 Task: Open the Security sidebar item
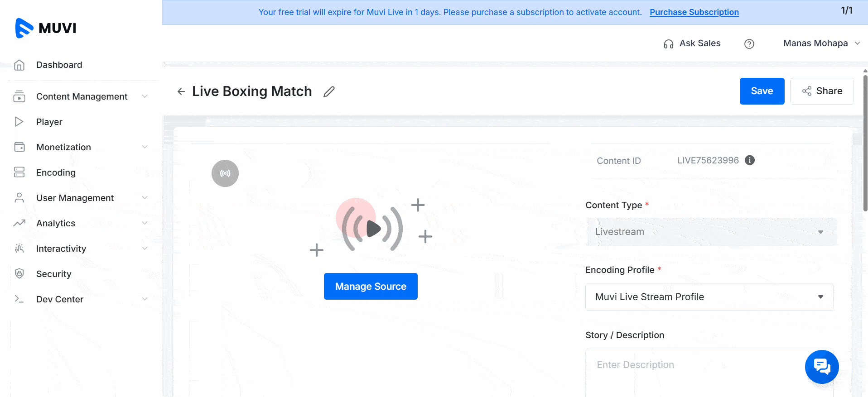(x=53, y=274)
